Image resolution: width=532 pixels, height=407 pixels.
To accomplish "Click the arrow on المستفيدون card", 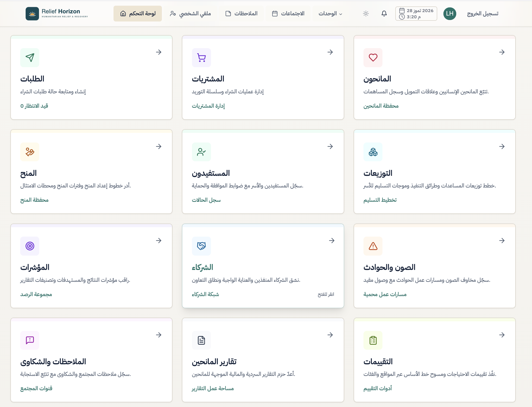I will point(330,146).
